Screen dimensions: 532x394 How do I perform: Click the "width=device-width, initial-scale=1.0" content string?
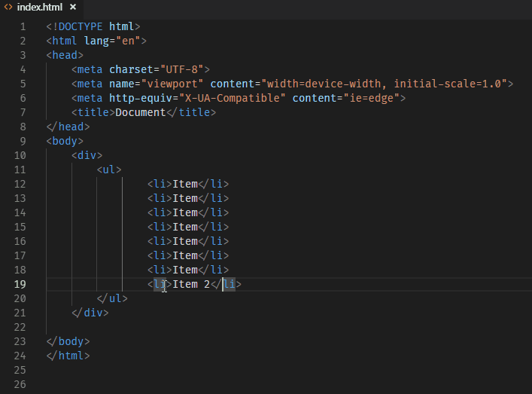[384, 84]
